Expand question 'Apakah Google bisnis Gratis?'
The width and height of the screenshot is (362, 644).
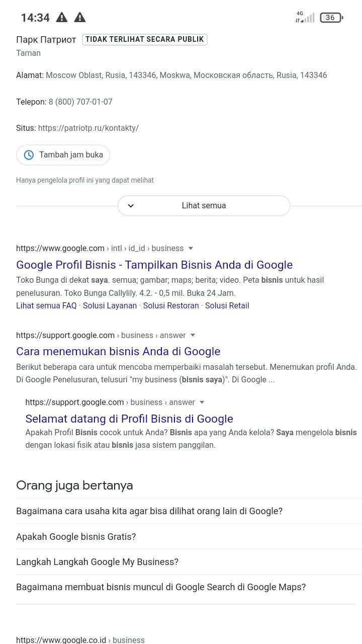click(76, 537)
